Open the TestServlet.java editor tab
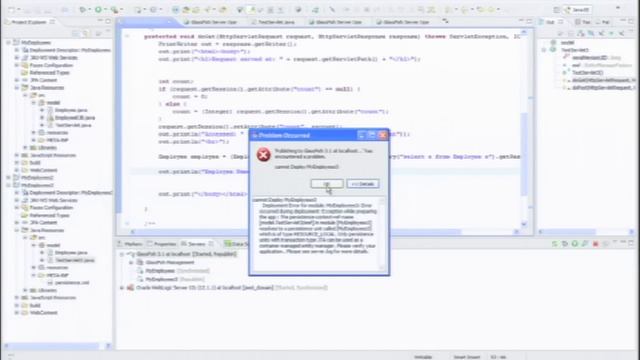Viewport: 640px width, 360px height. pos(273,22)
